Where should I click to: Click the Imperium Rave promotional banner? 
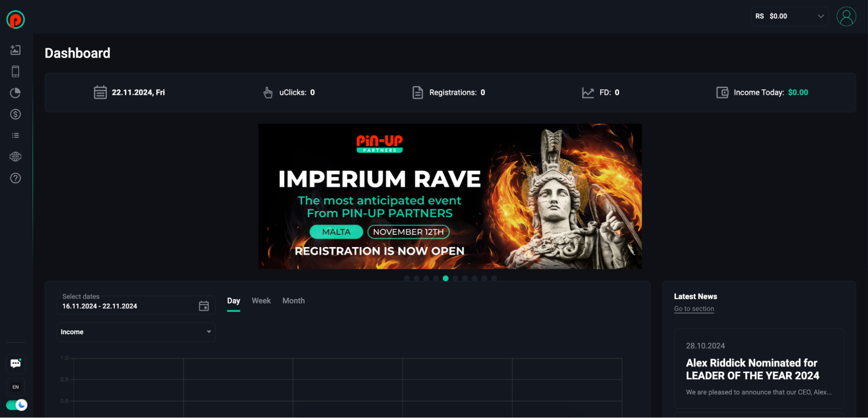(450, 197)
